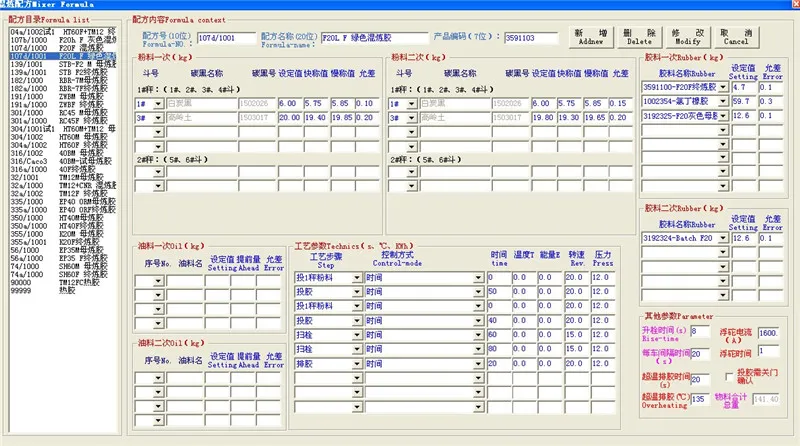Select formula 04a/1002试1 in the list
The width and height of the screenshot is (800, 446).
tap(63, 32)
